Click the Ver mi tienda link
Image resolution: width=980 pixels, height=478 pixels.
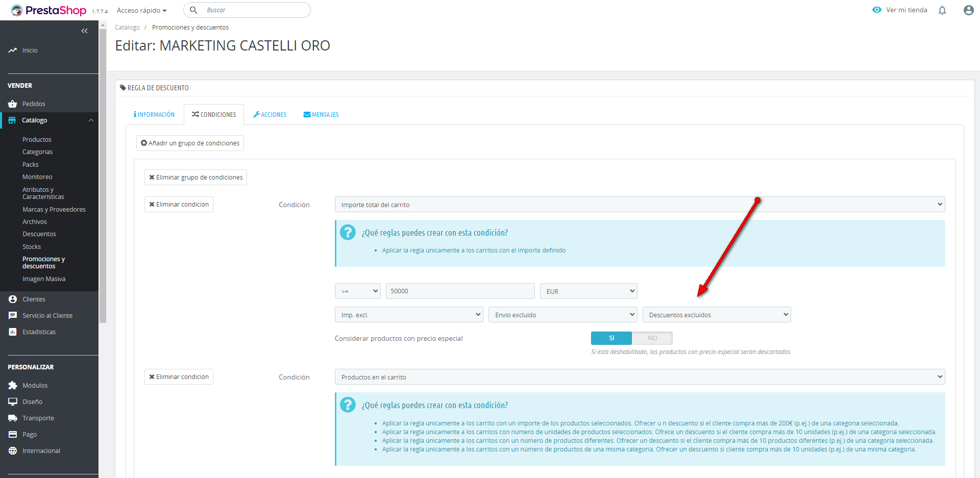(906, 10)
